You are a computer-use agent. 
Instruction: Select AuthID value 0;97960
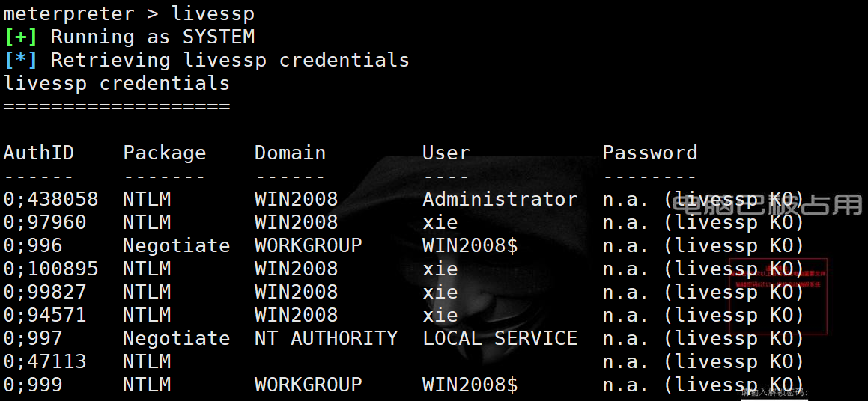coord(45,222)
